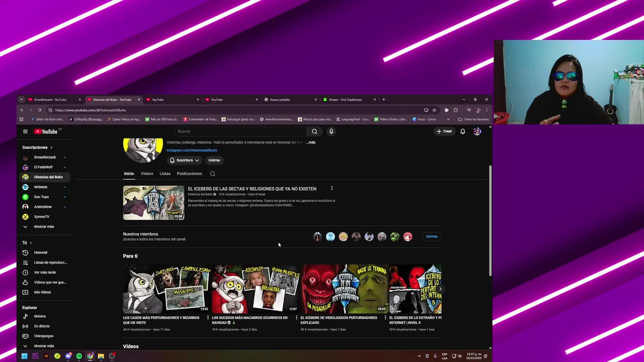This screenshot has width=644, height=362.
Task: Open the YouTube hamburger guide menu
Action: 25,131
